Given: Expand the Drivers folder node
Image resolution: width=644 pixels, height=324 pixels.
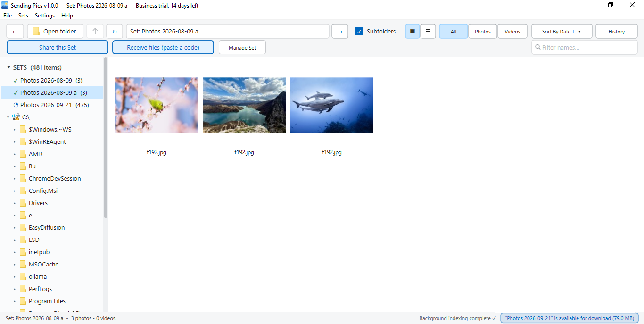Looking at the screenshot, I should 15,203.
